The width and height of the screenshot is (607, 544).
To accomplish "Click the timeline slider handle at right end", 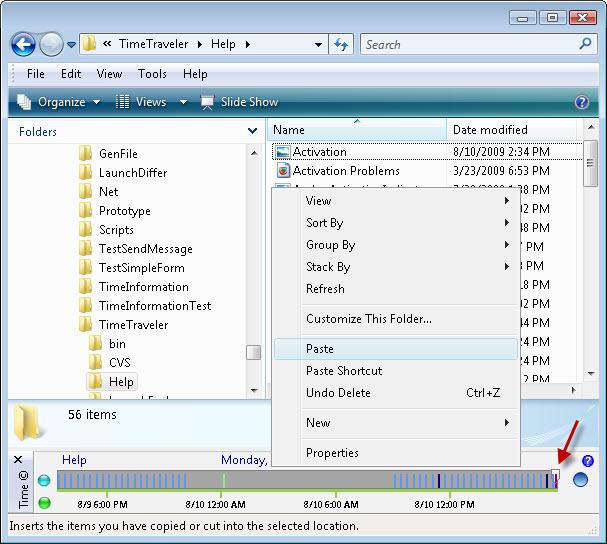I will point(555,474).
